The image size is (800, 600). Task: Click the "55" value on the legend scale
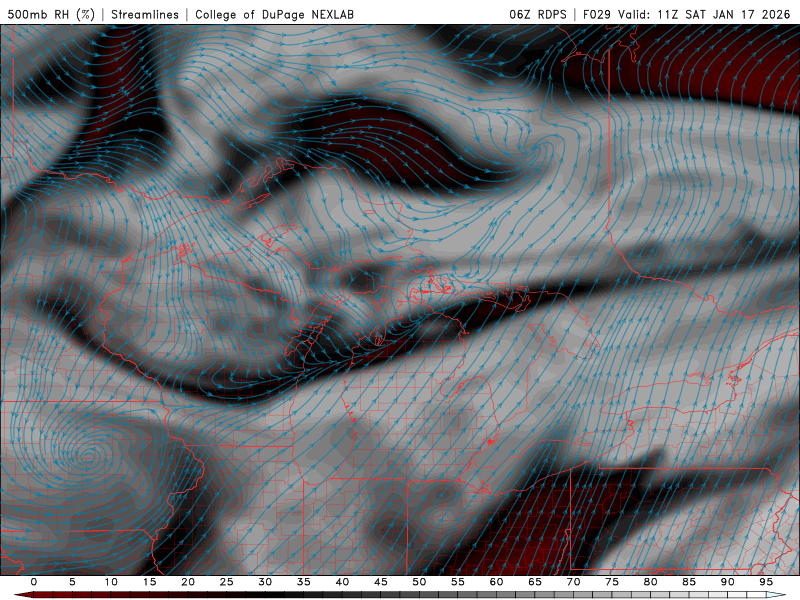click(x=458, y=582)
